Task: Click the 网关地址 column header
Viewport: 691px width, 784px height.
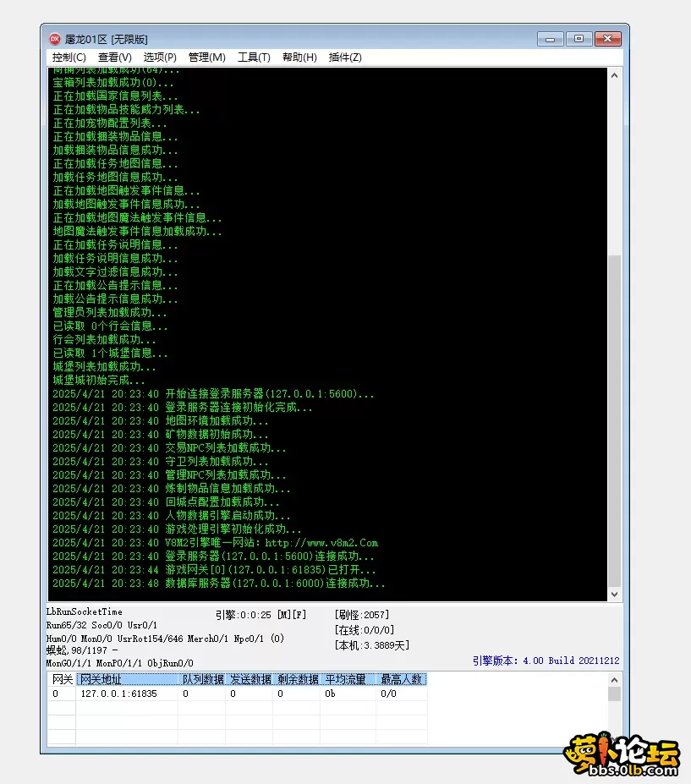Action: [x=128, y=679]
